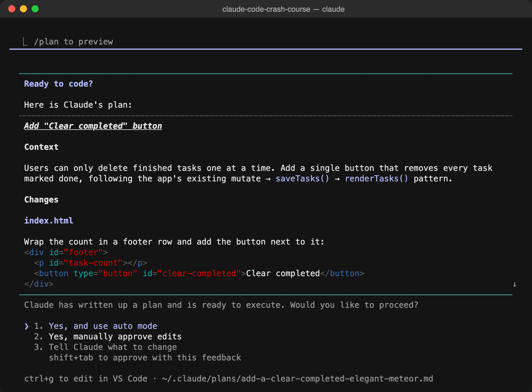Screen dimensions: 532x392
Task: Click the plan file path ending elegant-meteor.md
Action: pyautogui.click(x=297, y=379)
